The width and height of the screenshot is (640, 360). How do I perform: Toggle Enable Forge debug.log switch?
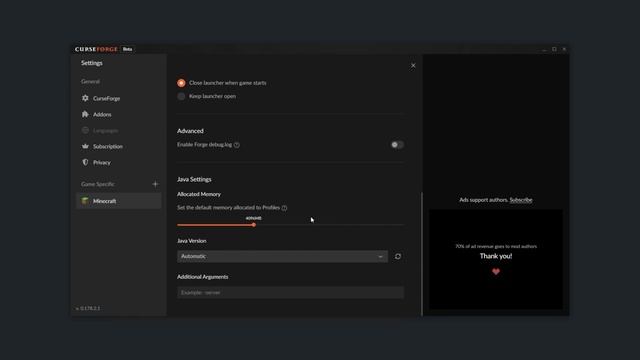[397, 144]
